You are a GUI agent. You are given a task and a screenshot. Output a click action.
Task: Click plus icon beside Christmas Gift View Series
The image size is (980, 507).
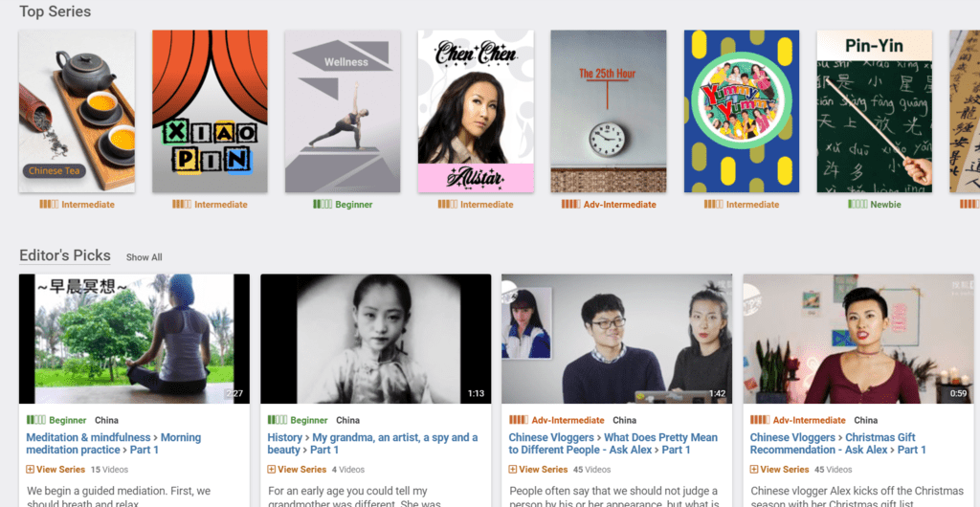pyautogui.click(x=754, y=469)
